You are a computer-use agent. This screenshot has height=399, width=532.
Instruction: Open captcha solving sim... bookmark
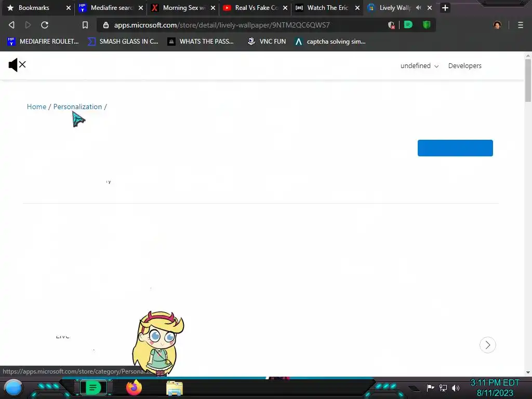(x=330, y=42)
